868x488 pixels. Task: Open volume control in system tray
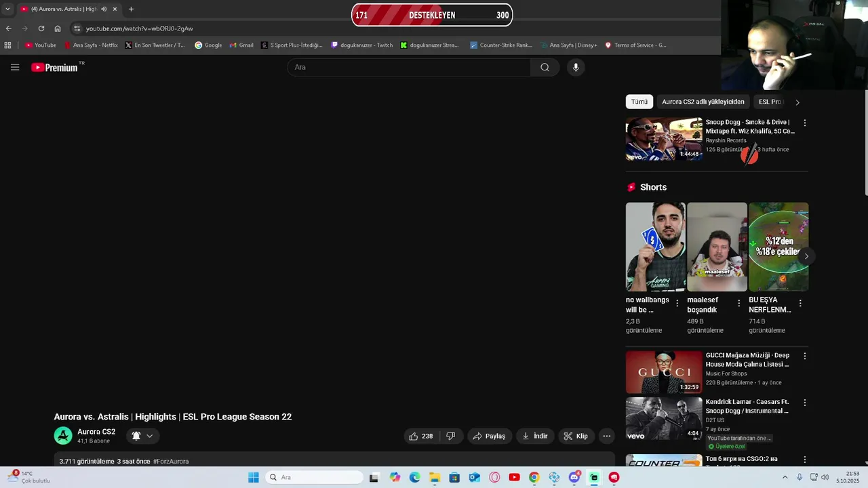pos(825,477)
